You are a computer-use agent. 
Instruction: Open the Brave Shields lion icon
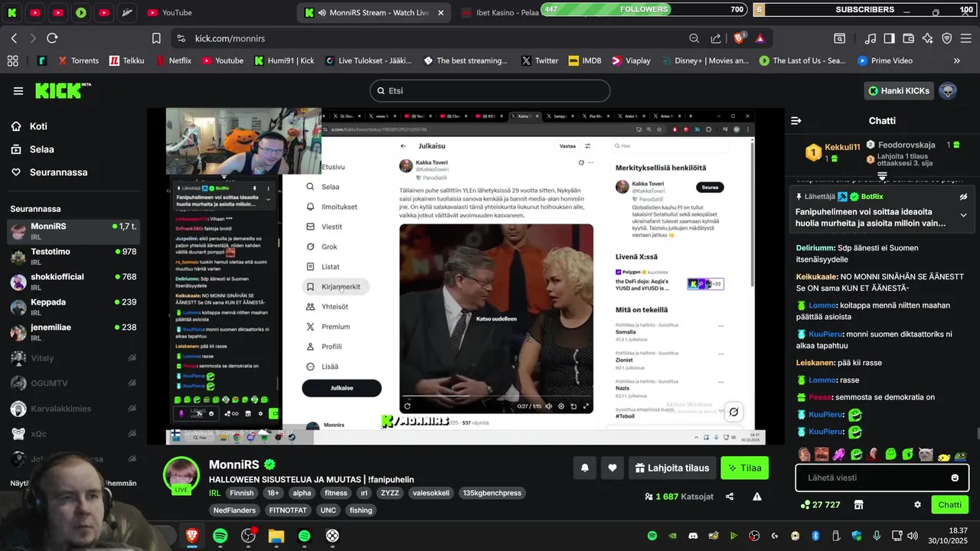click(x=740, y=38)
